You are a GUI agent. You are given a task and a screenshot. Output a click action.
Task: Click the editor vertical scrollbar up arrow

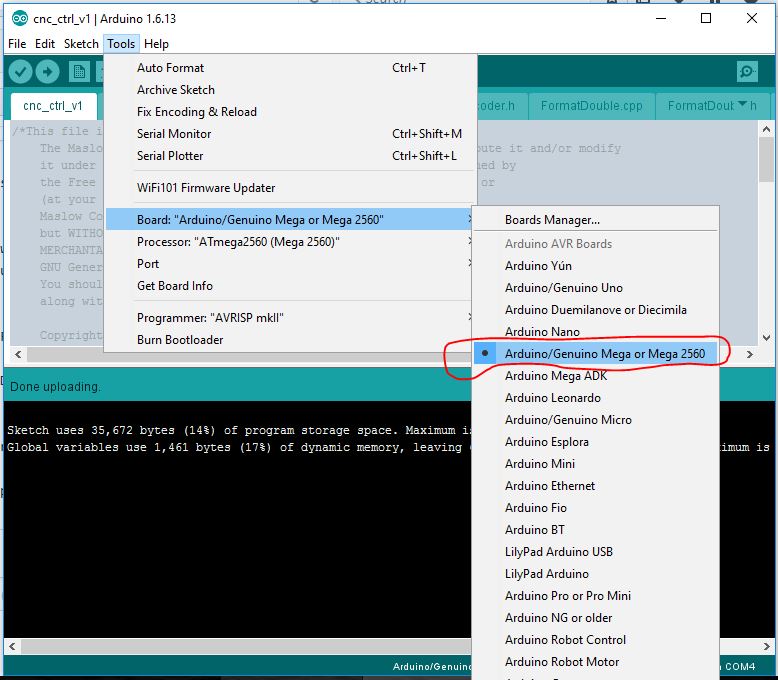(766, 129)
